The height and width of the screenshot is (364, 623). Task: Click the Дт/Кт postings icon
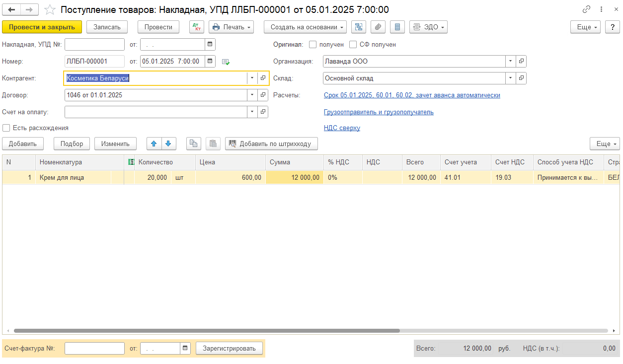[x=197, y=27]
